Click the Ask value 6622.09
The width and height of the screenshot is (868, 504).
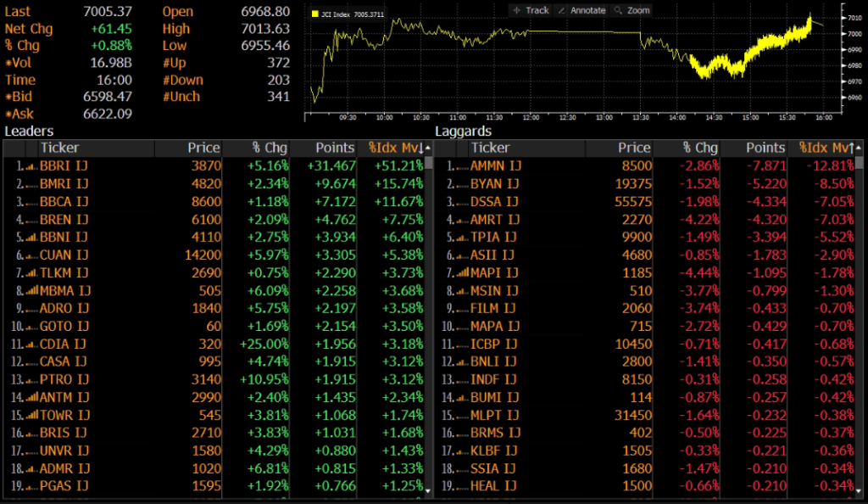[108, 114]
